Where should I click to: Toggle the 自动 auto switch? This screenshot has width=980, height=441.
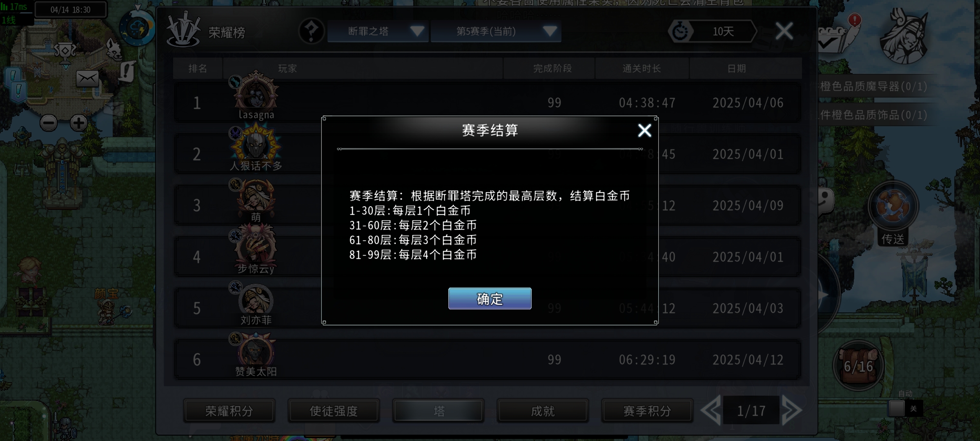[x=905, y=408]
